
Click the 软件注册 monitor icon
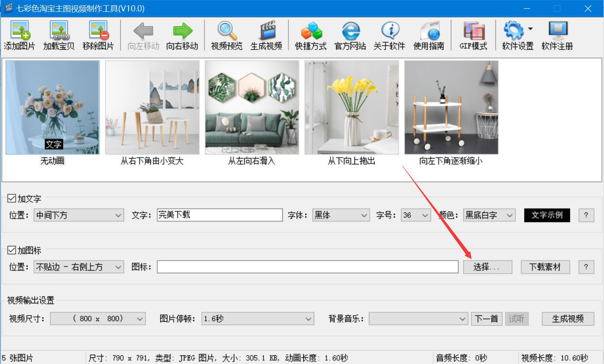click(557, 31)
